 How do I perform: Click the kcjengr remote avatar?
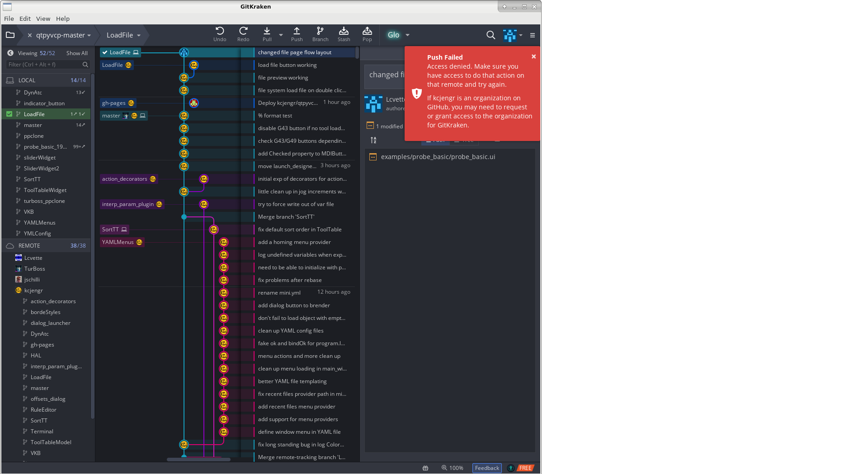tap(19, 290)
